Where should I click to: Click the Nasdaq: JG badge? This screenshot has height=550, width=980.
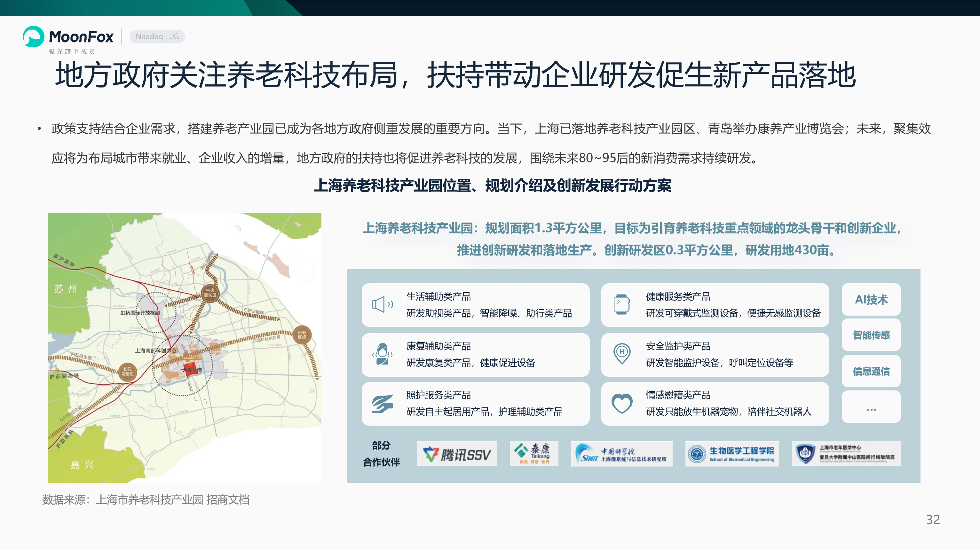click(157, 36)
